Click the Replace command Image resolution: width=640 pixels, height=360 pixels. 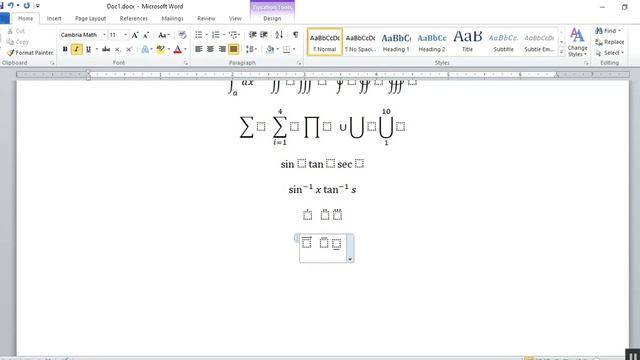(x=609, y=42)
